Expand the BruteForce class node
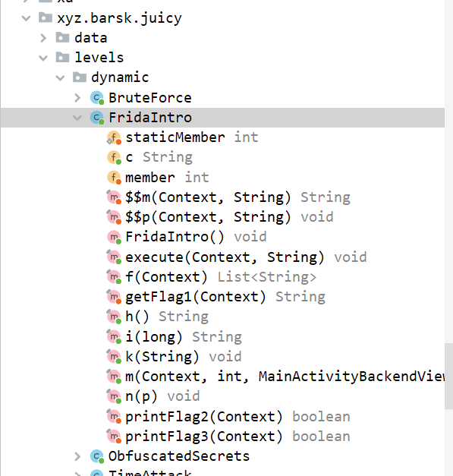 tap(77, 98)
